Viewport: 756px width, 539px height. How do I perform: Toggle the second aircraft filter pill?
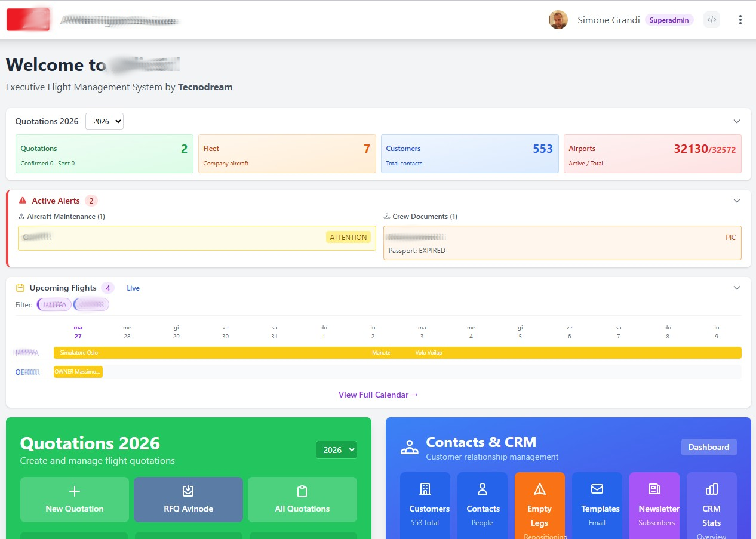click(x=91, y=305)
